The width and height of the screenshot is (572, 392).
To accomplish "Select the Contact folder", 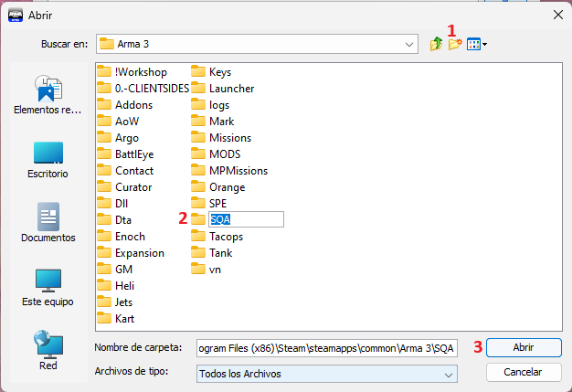I will [125, 171].
